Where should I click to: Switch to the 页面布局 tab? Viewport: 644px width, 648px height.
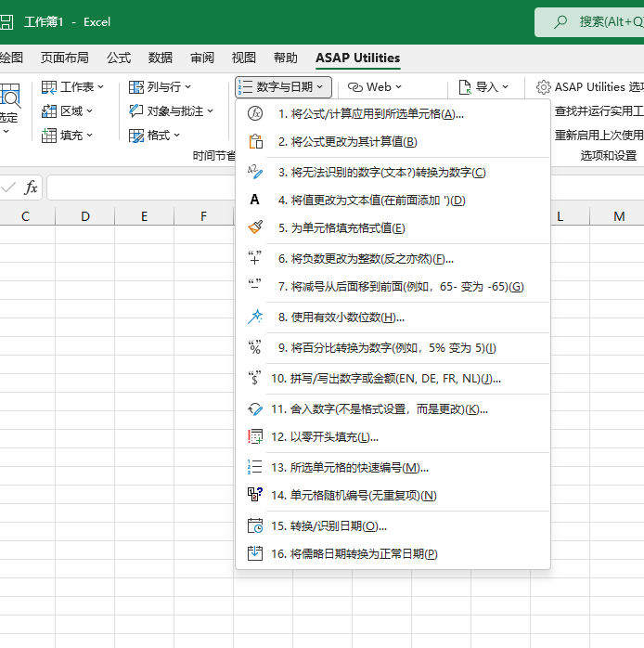pos(64,58)
